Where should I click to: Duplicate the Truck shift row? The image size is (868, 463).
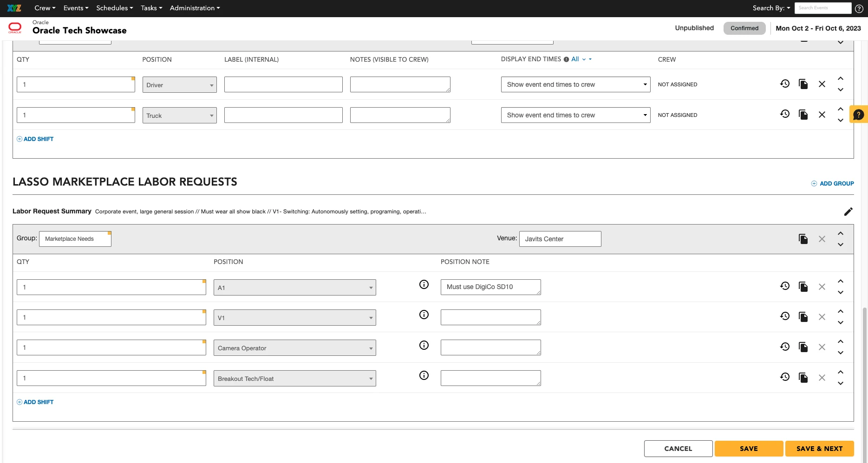(x=803, y=115)
